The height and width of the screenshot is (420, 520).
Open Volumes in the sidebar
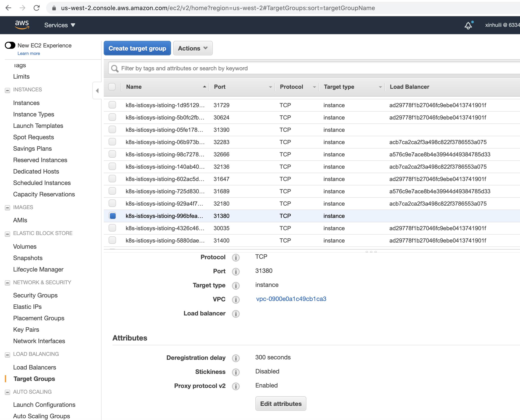(25, 246)
